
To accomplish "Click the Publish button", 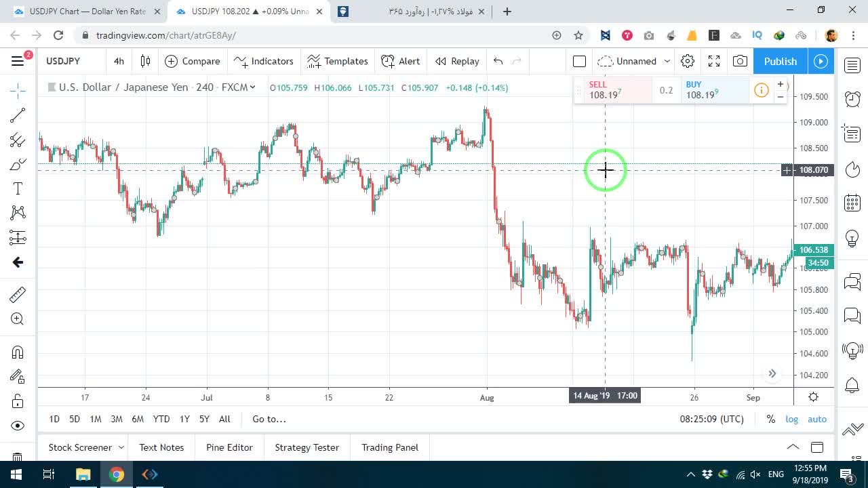I will (781, 61).
